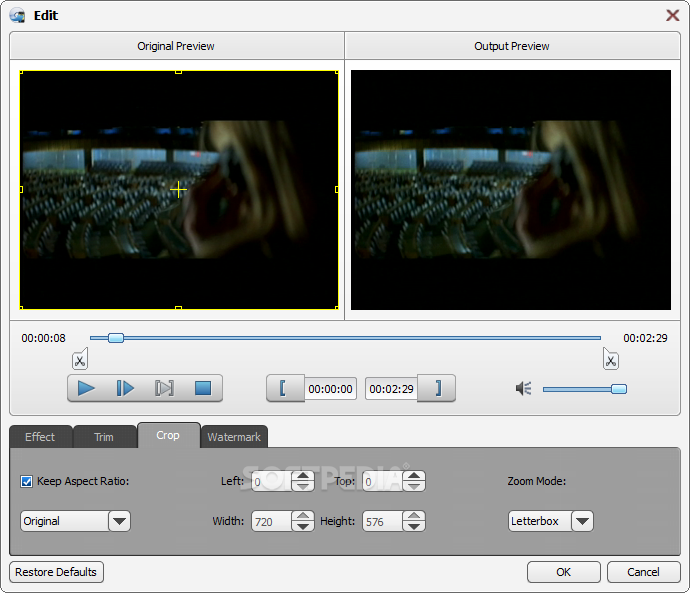Click the Zoom Mode label
This screenshot has width=690, height=593.
click(x=537, y=481)
